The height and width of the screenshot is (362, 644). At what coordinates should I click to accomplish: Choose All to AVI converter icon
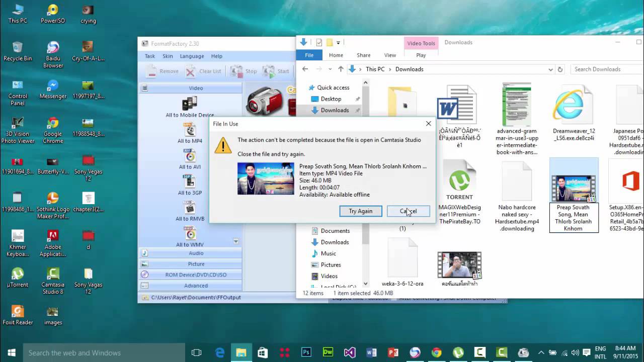(190, 159)
